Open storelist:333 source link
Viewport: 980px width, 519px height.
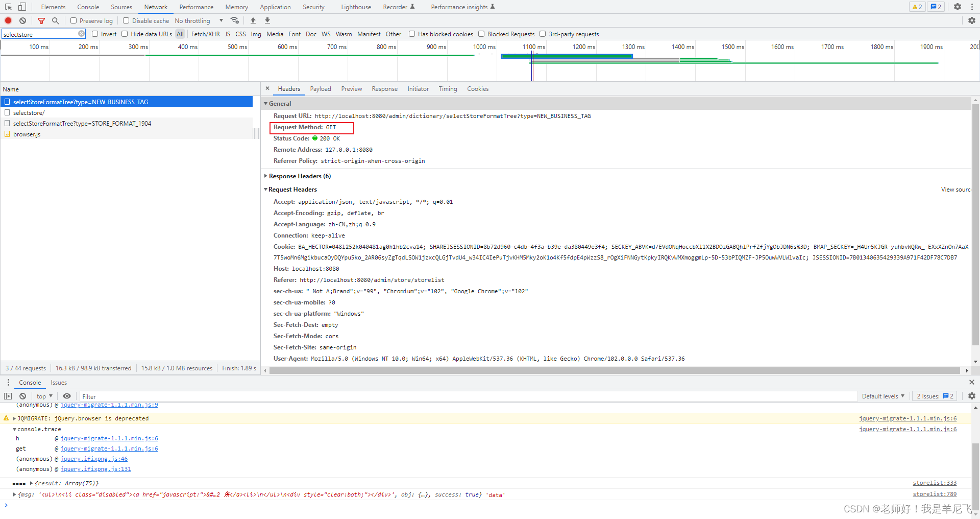point(935,483)
